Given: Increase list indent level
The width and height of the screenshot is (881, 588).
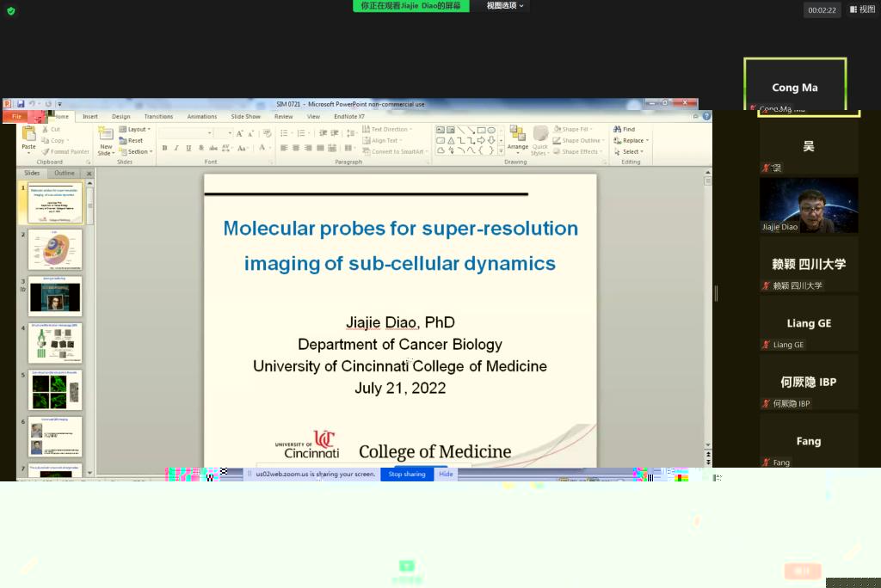Looking at the screenshot, I should click(335, 133).
